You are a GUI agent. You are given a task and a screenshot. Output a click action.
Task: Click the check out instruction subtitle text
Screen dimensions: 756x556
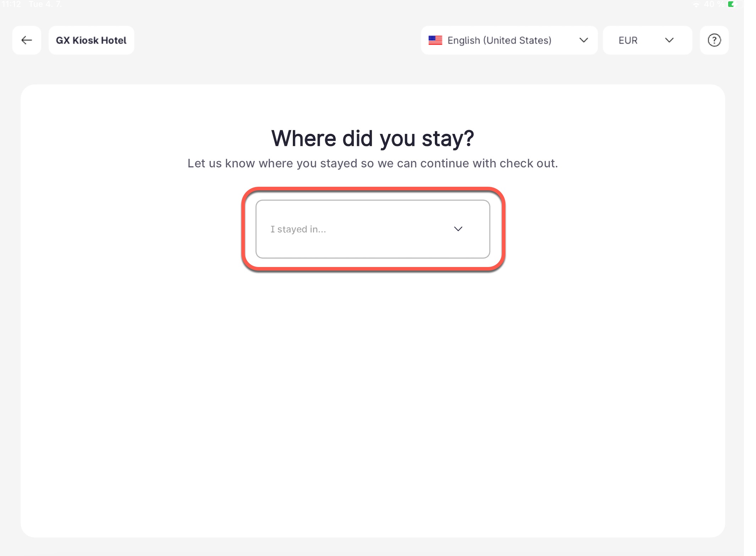click(x=372, y=163)
